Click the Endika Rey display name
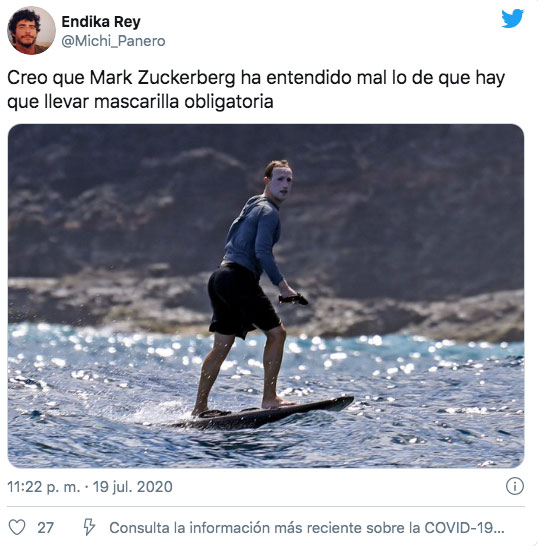 (101, 22)
